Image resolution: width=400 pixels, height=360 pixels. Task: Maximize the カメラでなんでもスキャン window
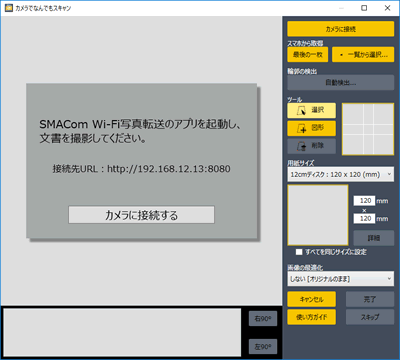click(364, 8)
